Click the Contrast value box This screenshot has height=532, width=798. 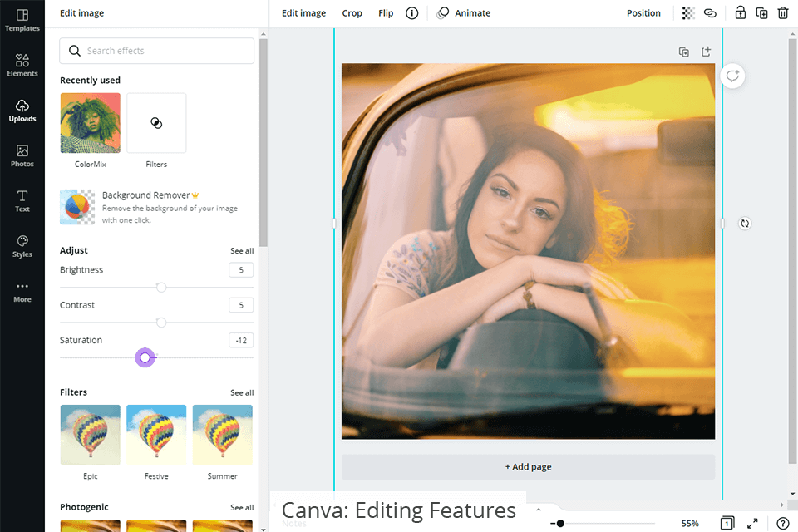click(x=241, y=305)
